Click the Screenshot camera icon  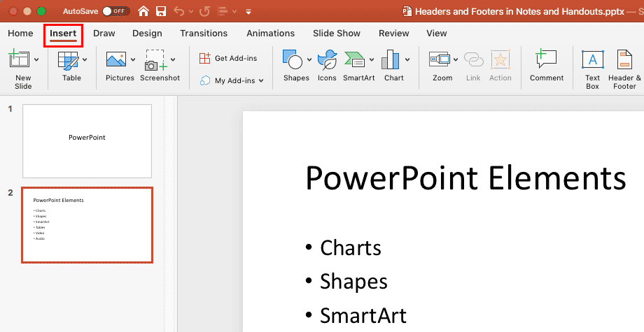(155, 60)
